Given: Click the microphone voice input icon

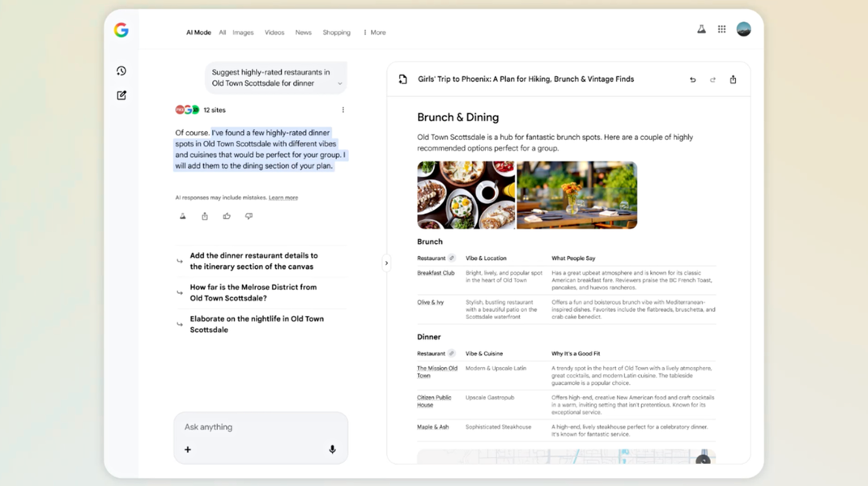Looking at the screenshot, I should coord(332,450).
